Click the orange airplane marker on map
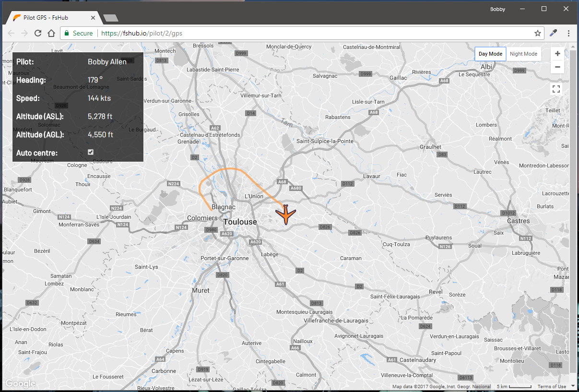 click(x=285, y=214)
